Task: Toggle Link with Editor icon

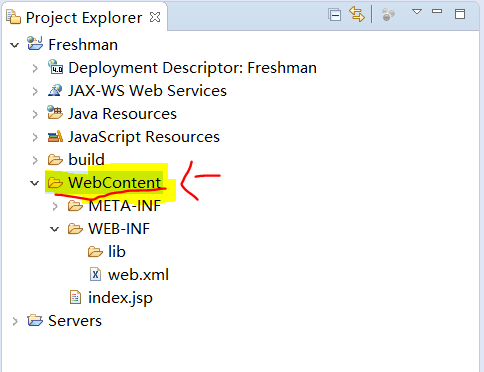Action: pyautogui.click(x=357, y=14)
